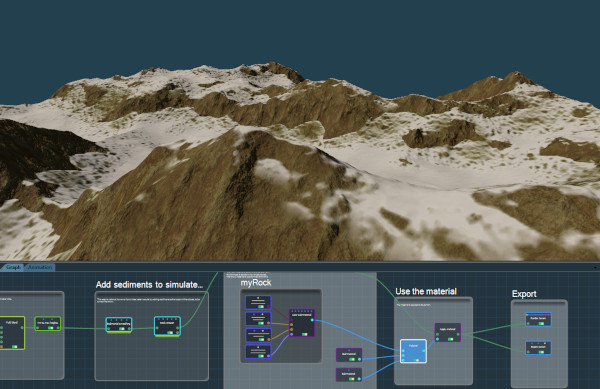The height and width of the screenshot is (389, 600).
Task: Select the Apply material node
Action: (x=448, y=332)
